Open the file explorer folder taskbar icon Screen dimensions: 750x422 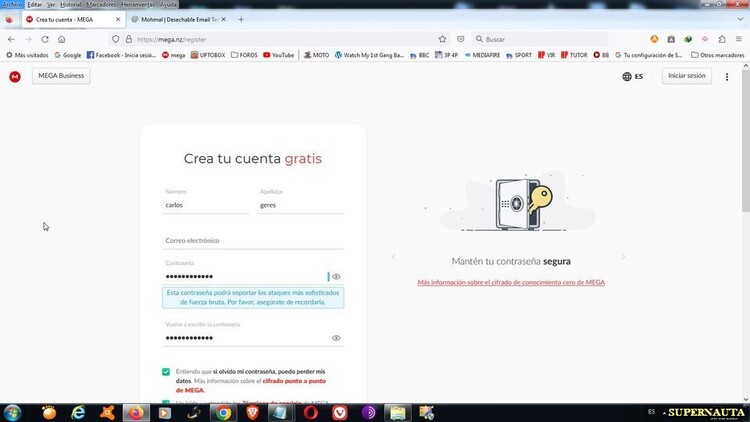[x=397, y=412]
